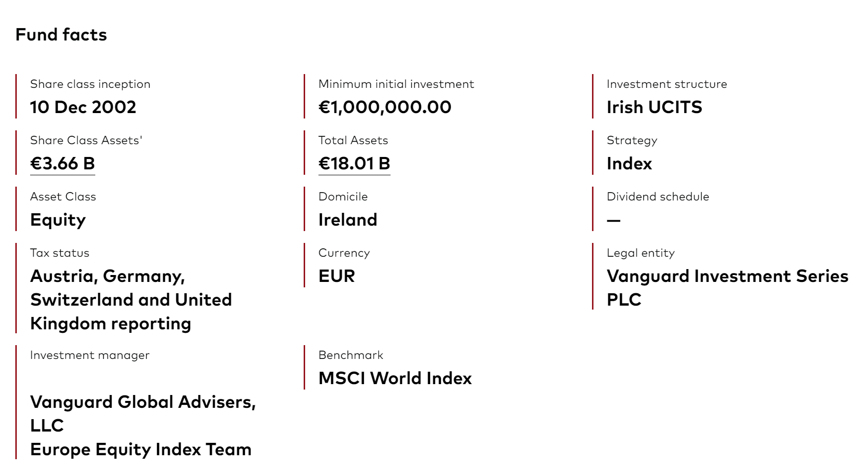868x473 pixels.
Task: Click the Share Class Assets label
Action: point(86,140)
